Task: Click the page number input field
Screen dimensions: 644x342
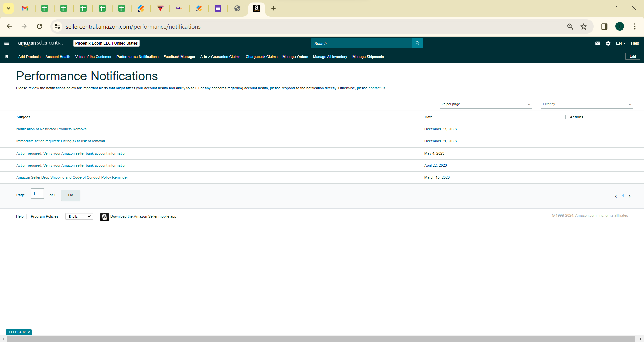Action: [x=37, y=193]
